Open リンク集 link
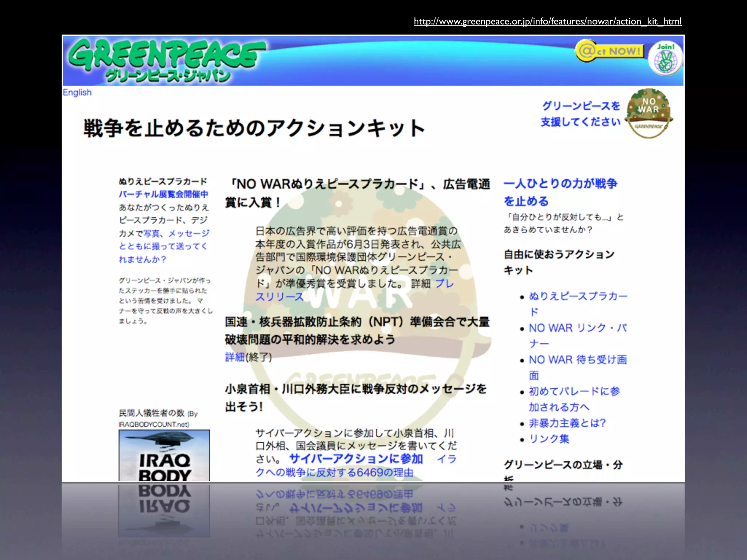The width and height of the screenshot is (747, 560). 549,439
